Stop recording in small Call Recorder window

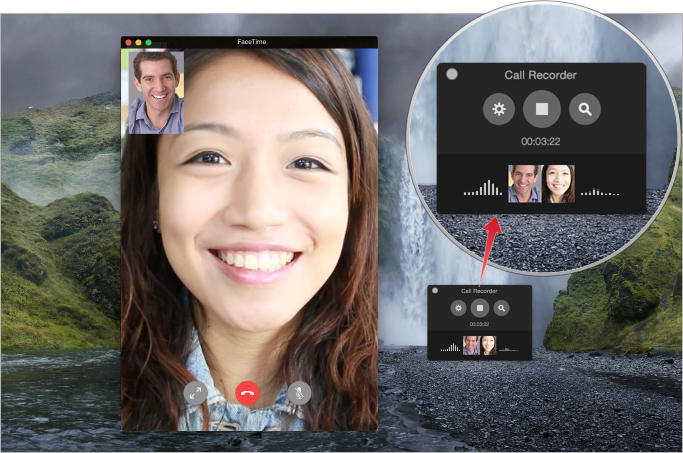pos(480,308)
